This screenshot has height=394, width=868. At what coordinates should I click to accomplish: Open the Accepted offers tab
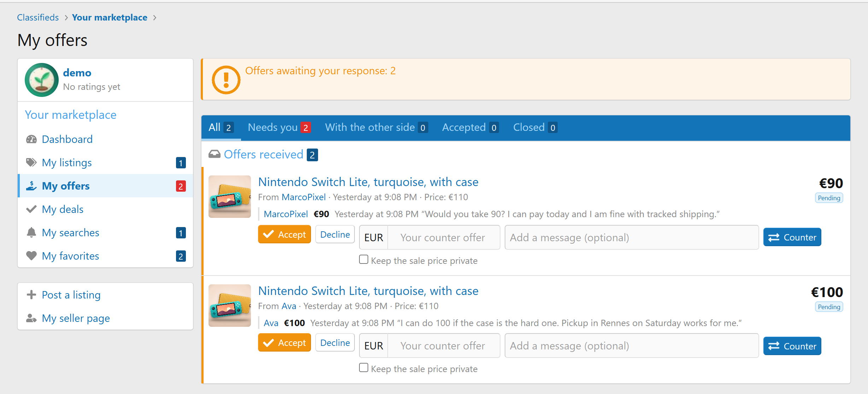[x=470, y=127]
